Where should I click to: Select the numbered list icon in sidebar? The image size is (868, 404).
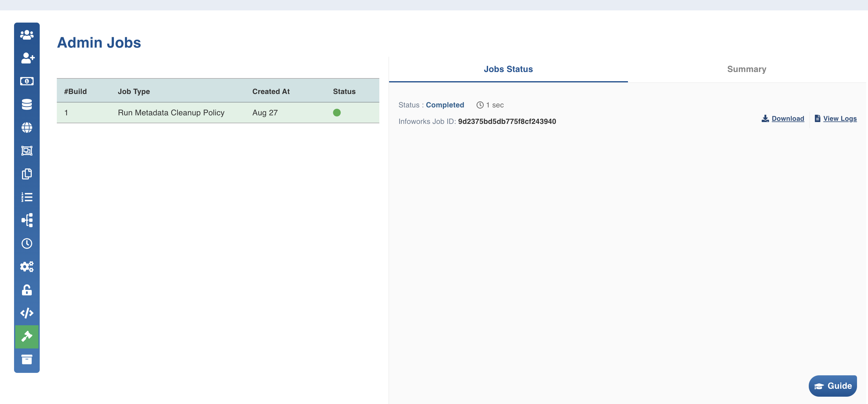pos(27,197)
